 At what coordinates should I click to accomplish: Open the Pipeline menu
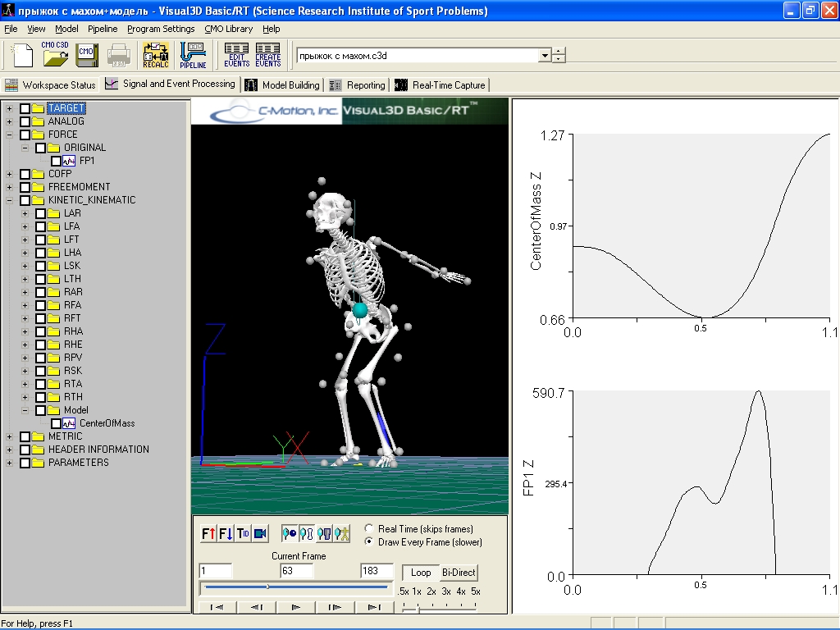click(x=103, y=29)
